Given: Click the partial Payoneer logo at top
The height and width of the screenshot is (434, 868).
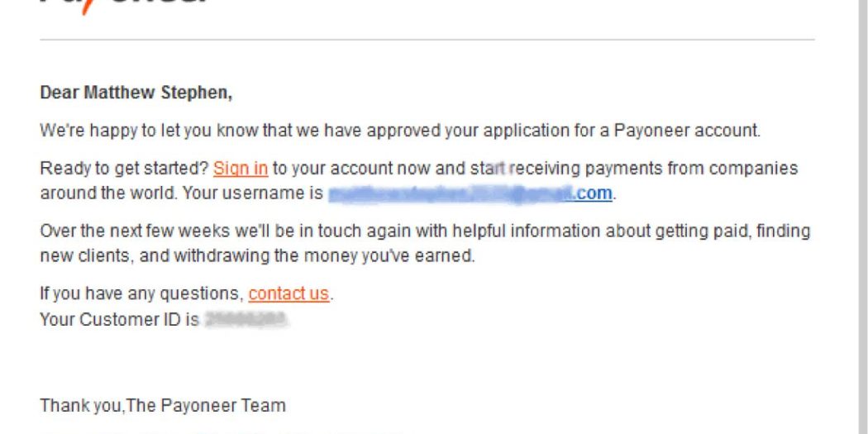Looking at the screenshot, I should point(125,6).
